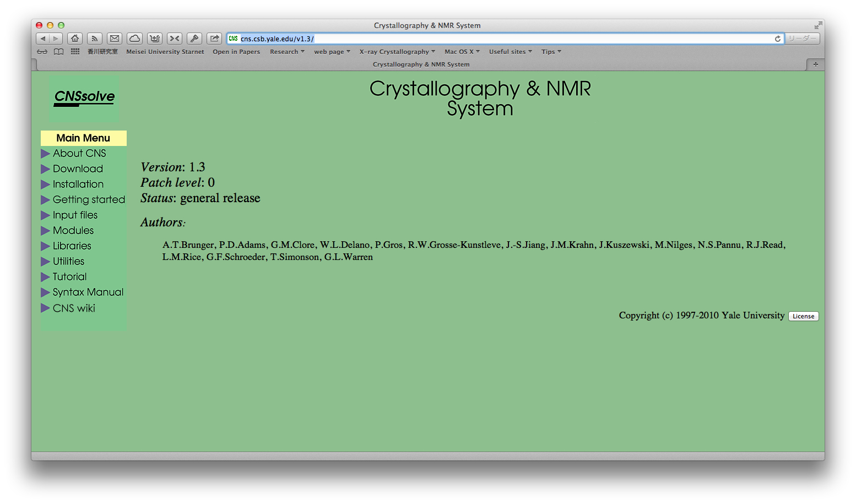Expand the Research bookmarks folder

[287, 52]
